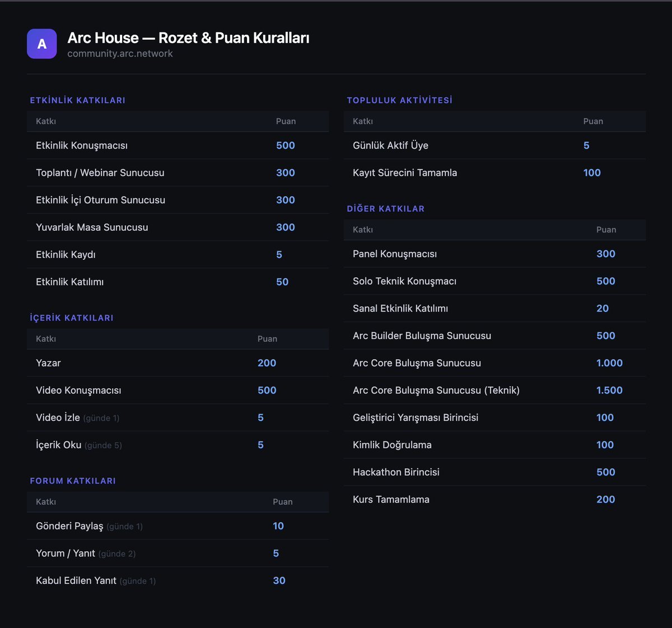Select the Video İzle row label

coord(58,417)
